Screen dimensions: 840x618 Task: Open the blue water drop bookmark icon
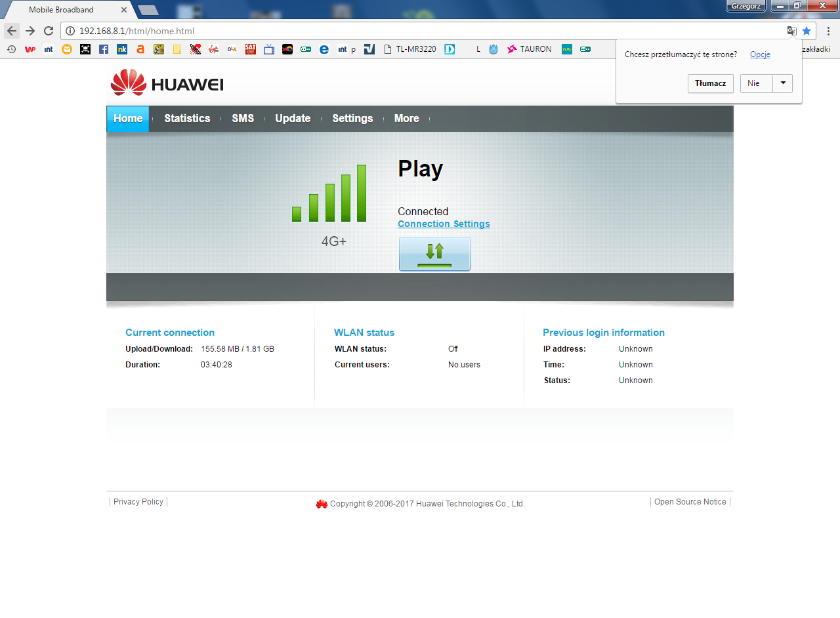(x=493, y=49)
